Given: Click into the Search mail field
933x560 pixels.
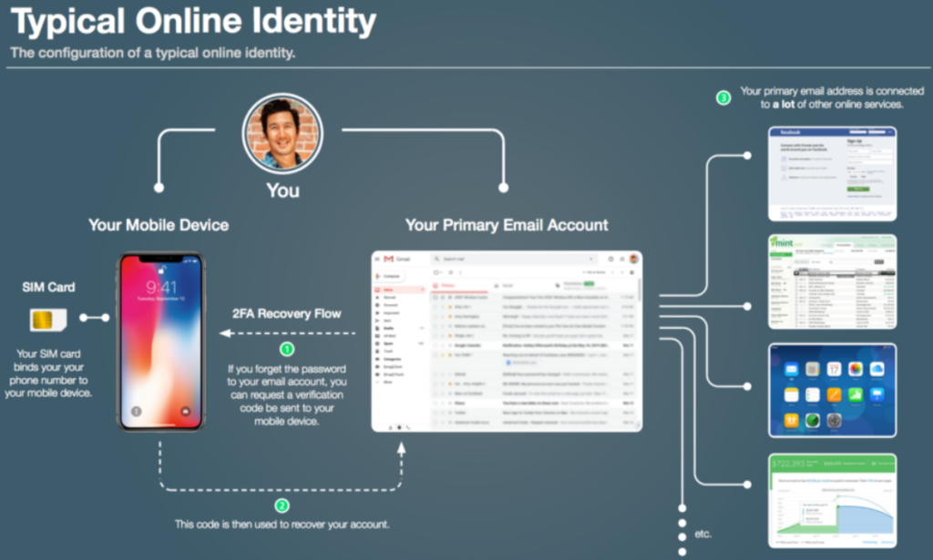Looking at the screenshot, I should 516,259.
